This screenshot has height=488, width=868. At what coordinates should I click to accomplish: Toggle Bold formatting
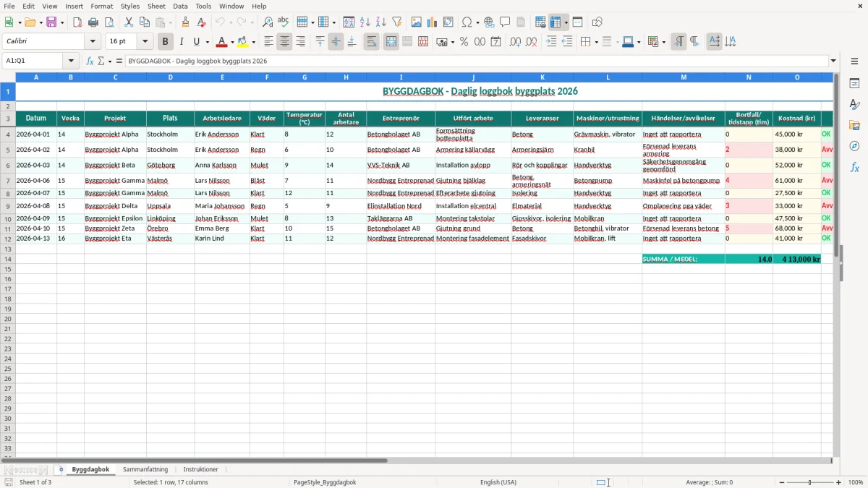(x=166, y=42)
